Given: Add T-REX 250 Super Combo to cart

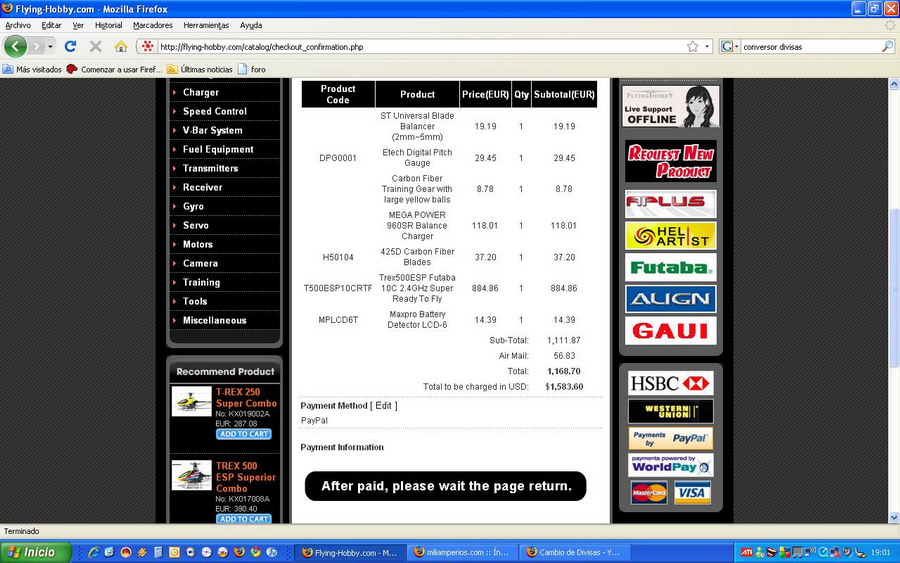Looking at the screenshot, I should click(243, 434).
